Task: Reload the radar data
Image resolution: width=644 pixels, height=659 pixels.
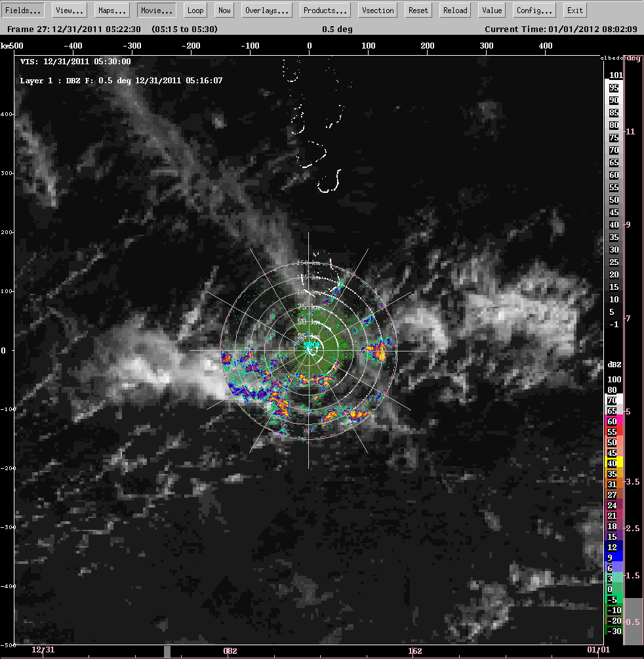Action: 455,10
